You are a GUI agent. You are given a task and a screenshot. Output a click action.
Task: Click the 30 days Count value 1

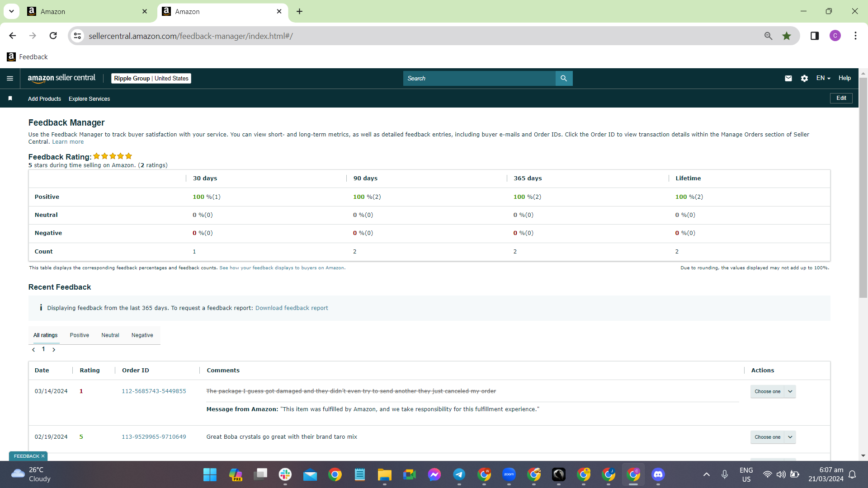tap(194, 252)
